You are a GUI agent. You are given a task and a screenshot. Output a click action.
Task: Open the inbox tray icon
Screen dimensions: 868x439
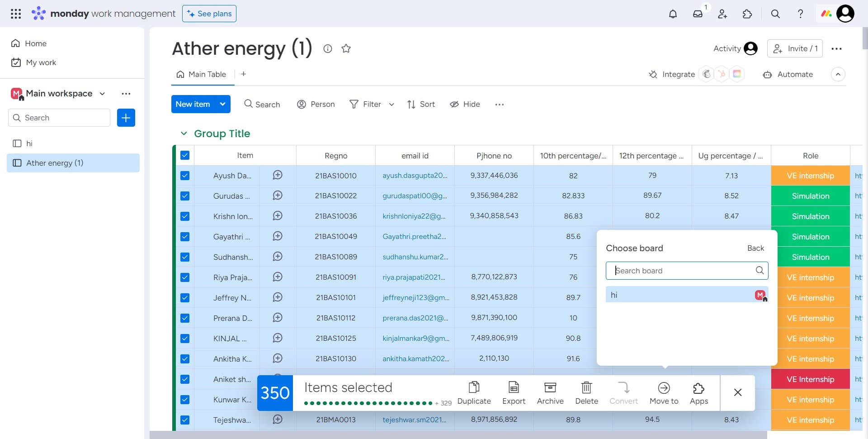click(x=698, y=14)
